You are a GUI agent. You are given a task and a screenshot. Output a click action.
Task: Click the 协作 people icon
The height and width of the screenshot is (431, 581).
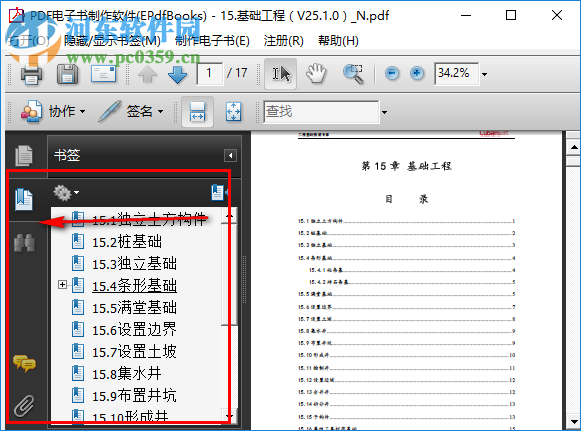[x=31, y=111]
